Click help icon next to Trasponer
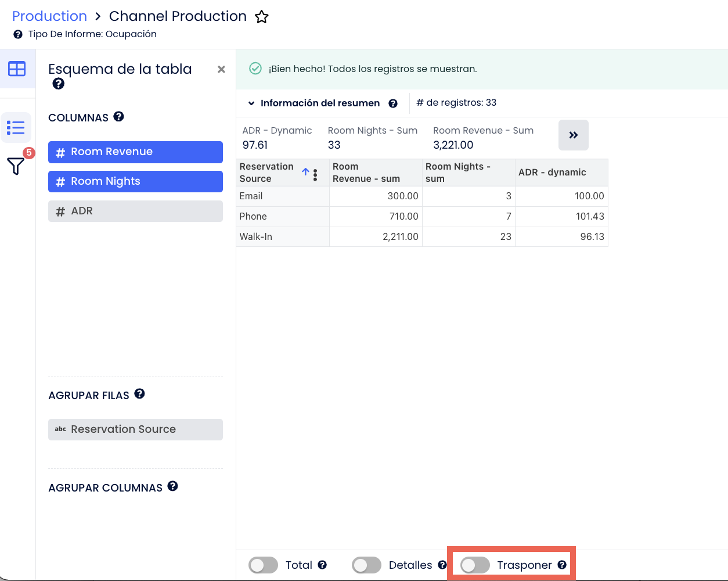Screen dimensions: 728x581 562,565
